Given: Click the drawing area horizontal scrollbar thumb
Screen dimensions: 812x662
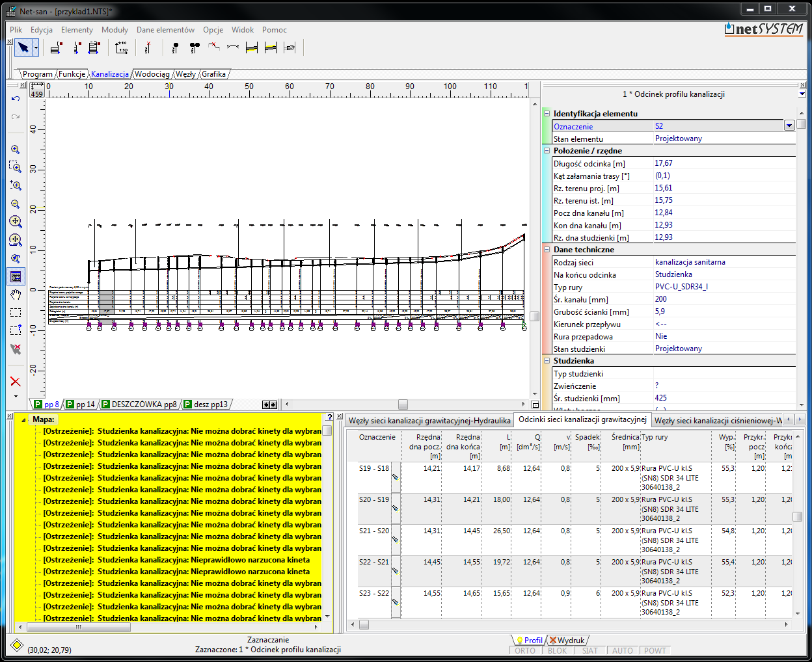Looking at the screenshot, I should click(x=403, y=404).
